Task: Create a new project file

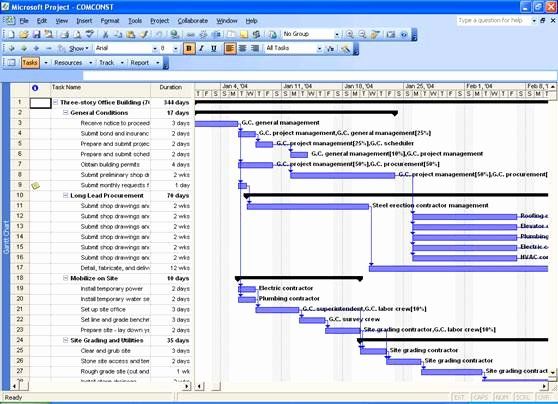Action: (11, 35)
